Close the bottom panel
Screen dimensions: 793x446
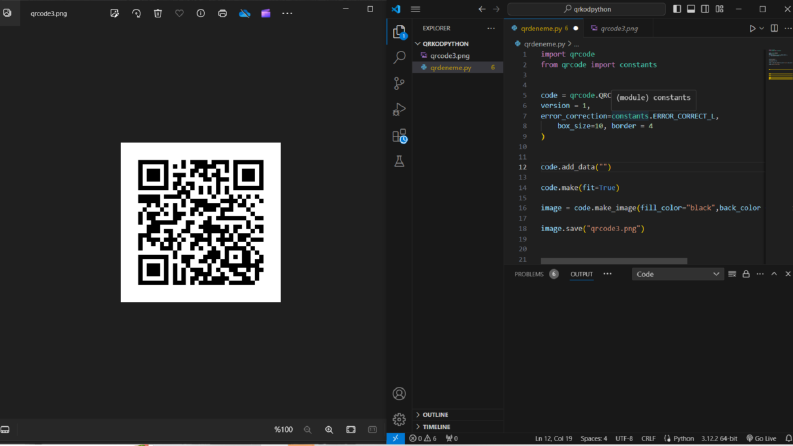pos(788,274)
